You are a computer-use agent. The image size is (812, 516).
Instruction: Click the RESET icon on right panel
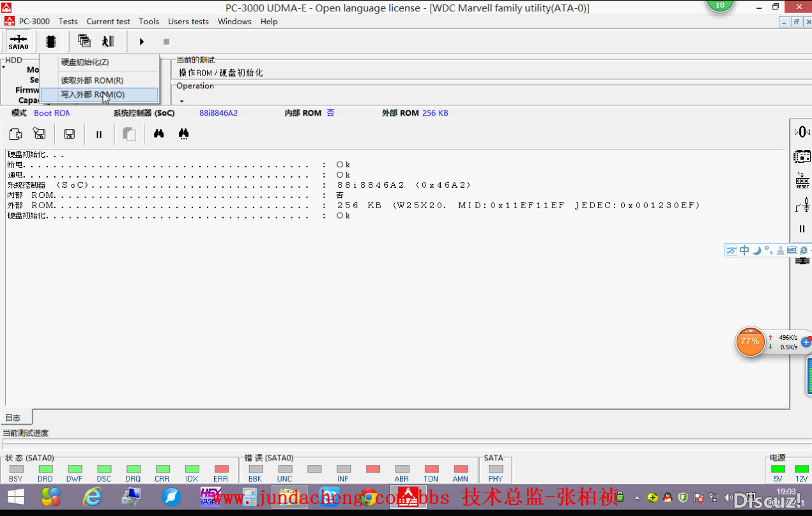[x=802, y=180]
